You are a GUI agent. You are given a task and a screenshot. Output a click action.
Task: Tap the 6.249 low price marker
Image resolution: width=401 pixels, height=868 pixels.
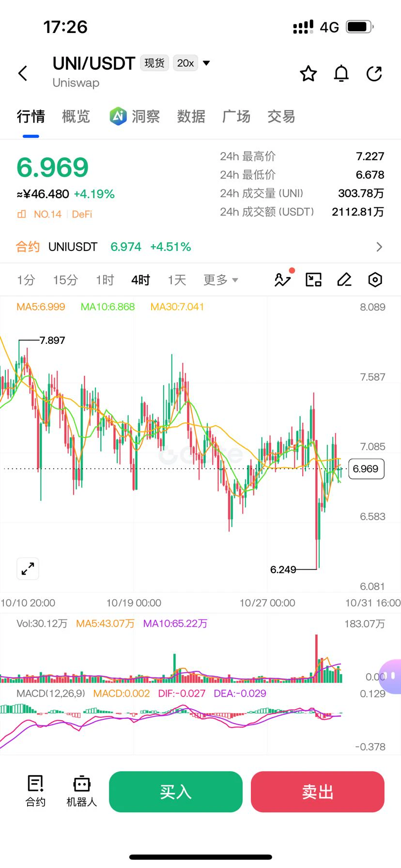pyautogui.click(x=283, y=570)
